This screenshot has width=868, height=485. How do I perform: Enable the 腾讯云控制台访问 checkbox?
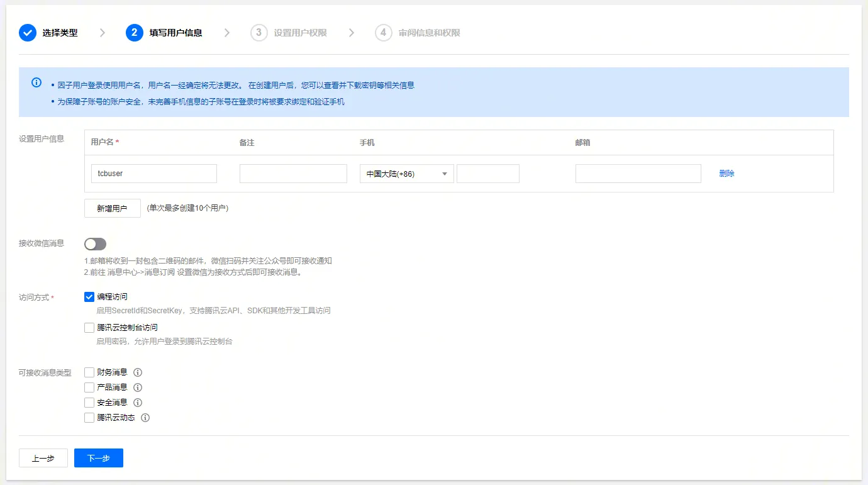click(89, 328)
